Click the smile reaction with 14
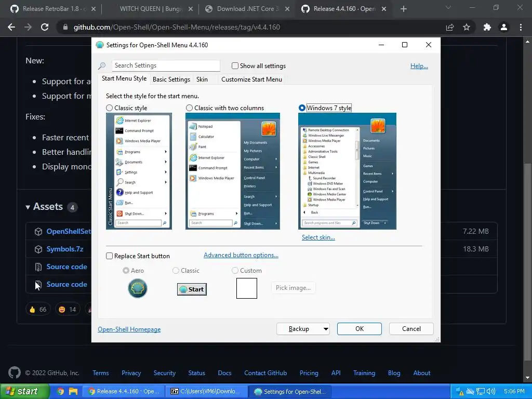 pyautogui.click(x=67, y=309)
